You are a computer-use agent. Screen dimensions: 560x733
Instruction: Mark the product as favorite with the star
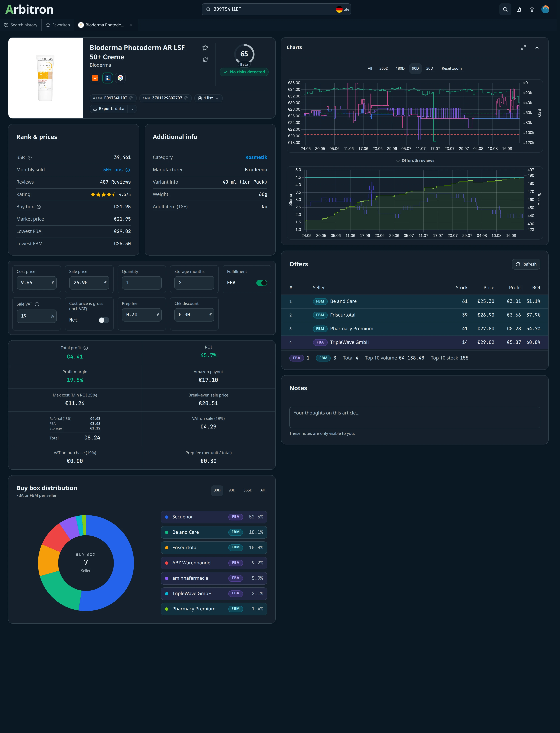[205, 48]
